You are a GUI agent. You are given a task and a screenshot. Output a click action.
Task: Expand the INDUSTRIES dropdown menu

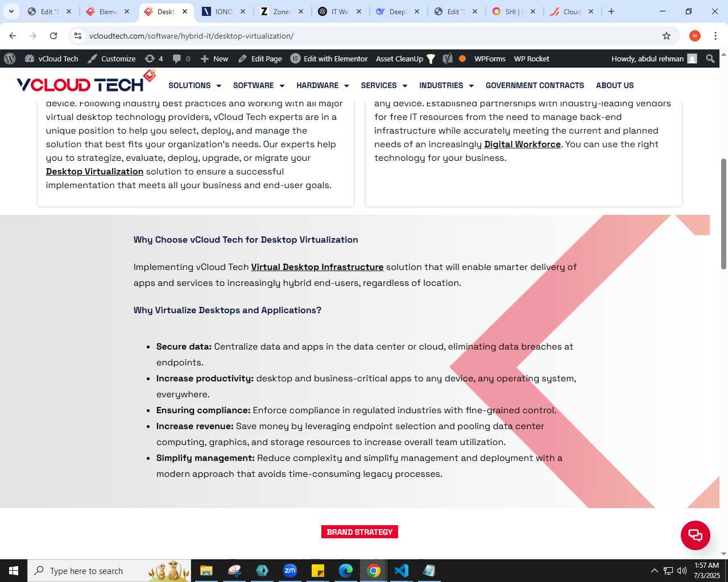pos(446,85)
